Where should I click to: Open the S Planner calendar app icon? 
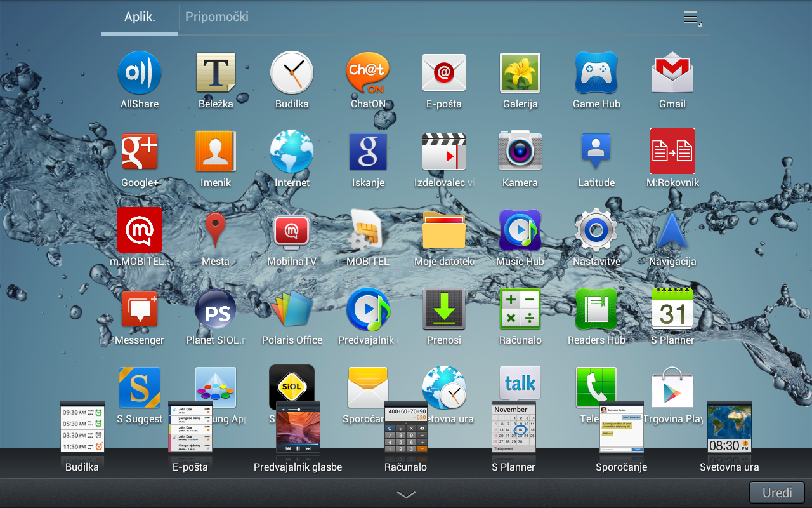pyautogui.click(x=672, y=308)
